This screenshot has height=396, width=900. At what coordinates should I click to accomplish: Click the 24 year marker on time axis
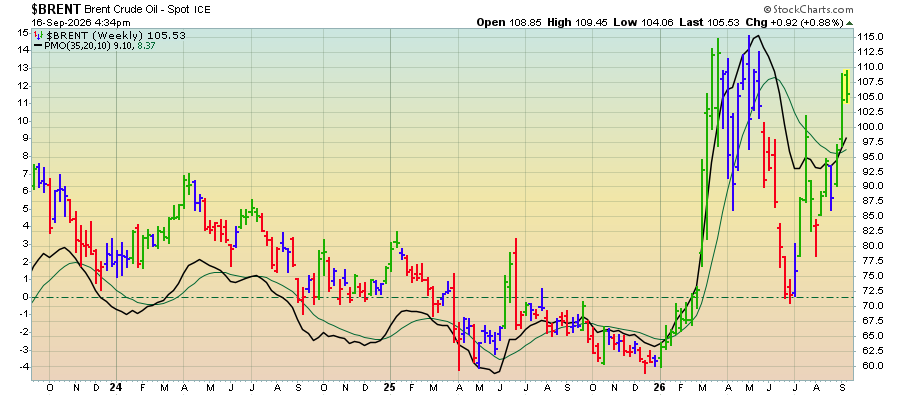116,387
